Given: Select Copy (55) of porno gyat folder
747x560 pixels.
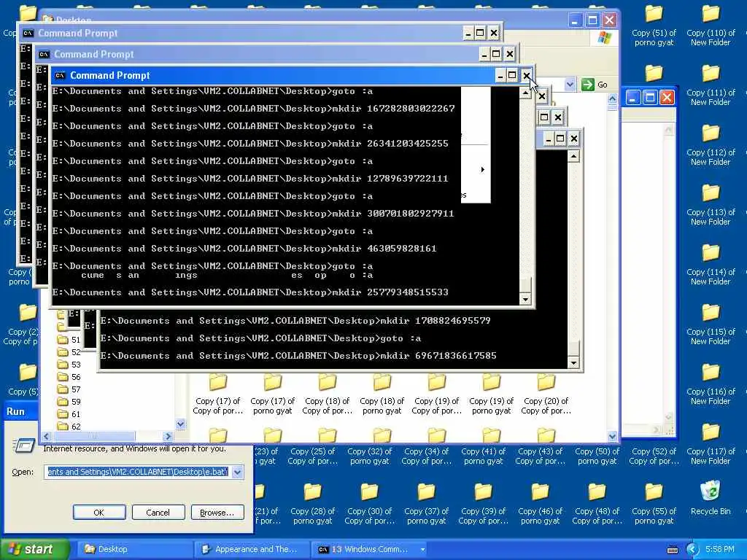Looking at the screenshot, I should 654,504.
